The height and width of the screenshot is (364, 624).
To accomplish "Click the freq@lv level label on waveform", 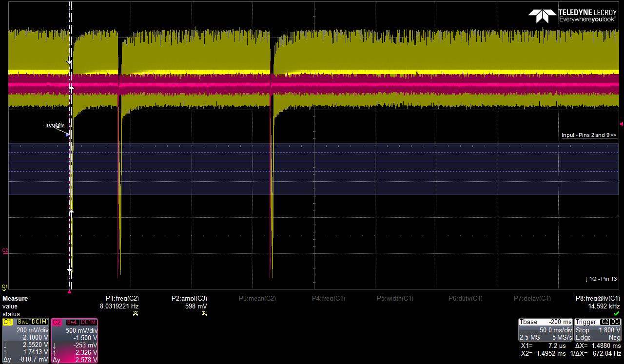I will [x=55, y=125].
